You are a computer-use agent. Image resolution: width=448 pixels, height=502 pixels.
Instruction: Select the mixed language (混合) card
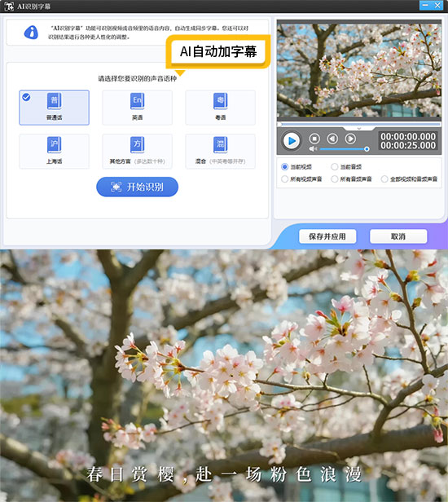click(221, 152)
